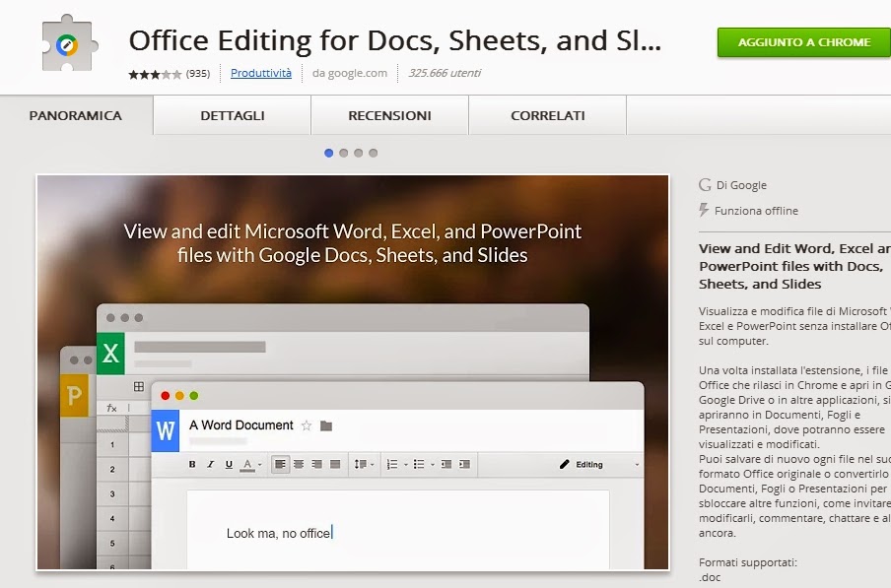891x588 pixels.
Task: Click the line spacing icon
Action: click(361, 464)
